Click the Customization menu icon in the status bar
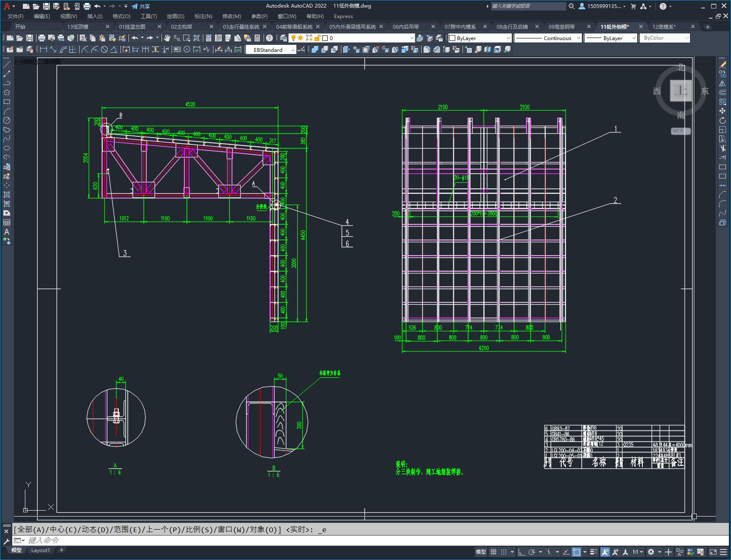 pos(724,552)
